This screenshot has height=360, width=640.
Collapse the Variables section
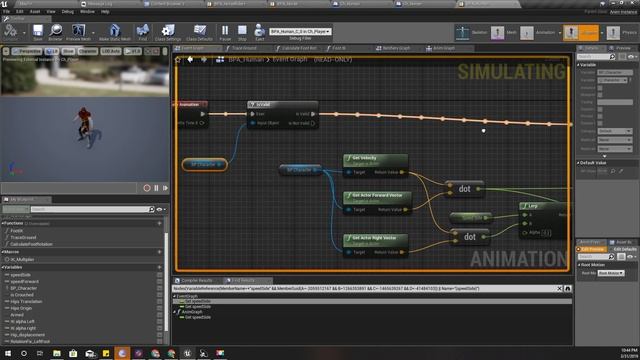point(3,267)
